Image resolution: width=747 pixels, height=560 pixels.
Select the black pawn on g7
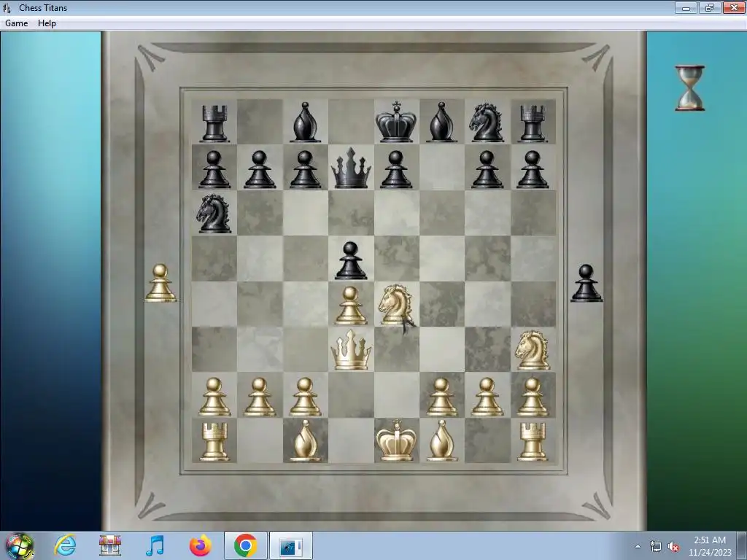(487, 169)
